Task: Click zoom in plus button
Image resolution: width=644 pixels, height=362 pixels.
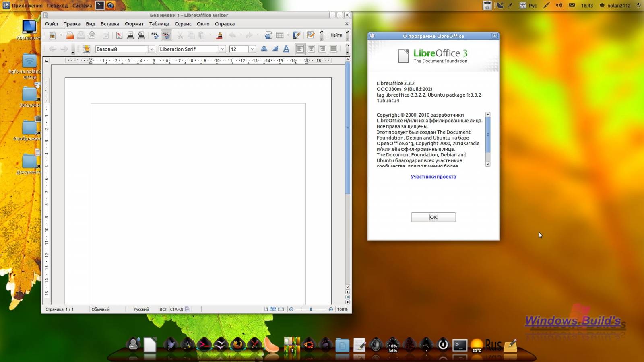Action: tap(331, 309)
